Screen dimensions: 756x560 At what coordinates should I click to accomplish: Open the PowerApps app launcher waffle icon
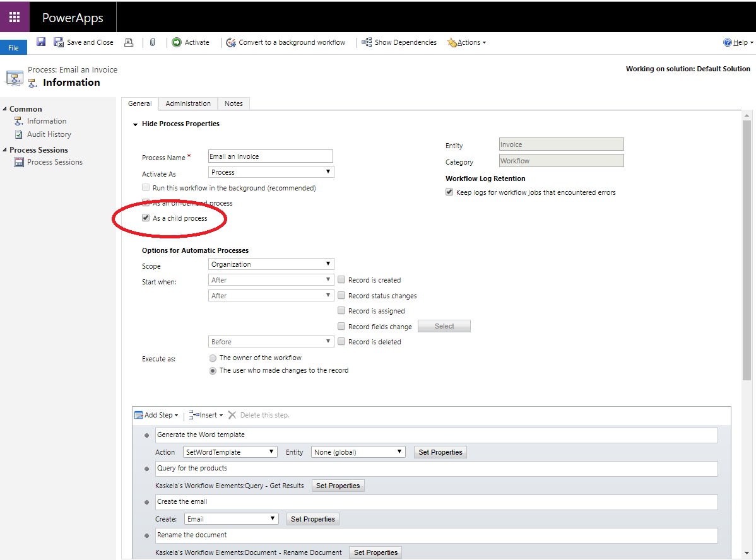pyautogui.click(x=15, y=17)
